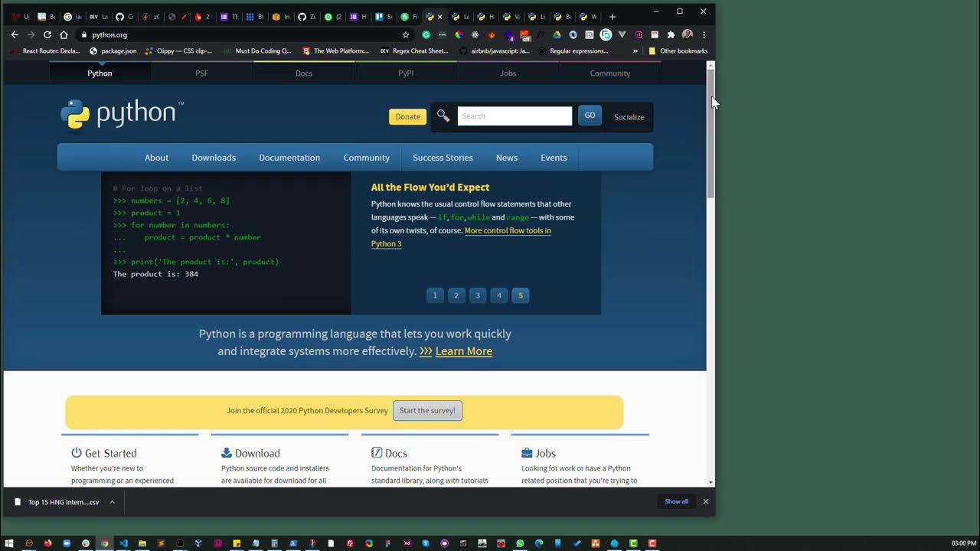
Task: Click the GO search button
Action: [x=590, y=116]
